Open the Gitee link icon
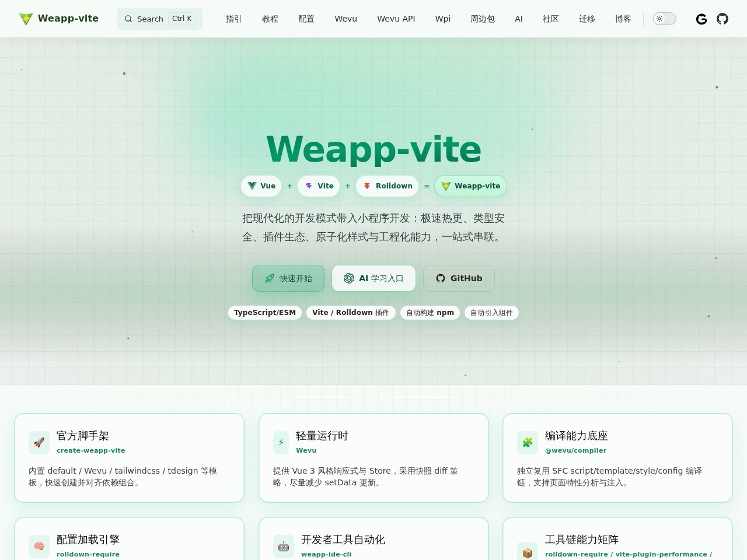Image resolution: width=747 pixels, height=560 pixels. pos(701,19)
